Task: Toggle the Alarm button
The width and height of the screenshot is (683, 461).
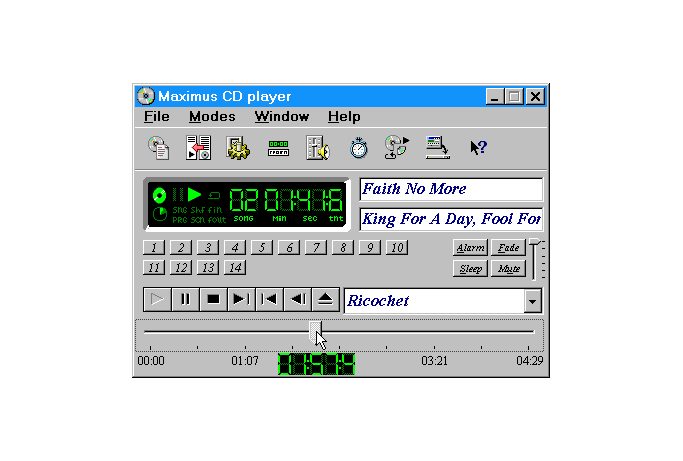Action: tap(470, 247)
